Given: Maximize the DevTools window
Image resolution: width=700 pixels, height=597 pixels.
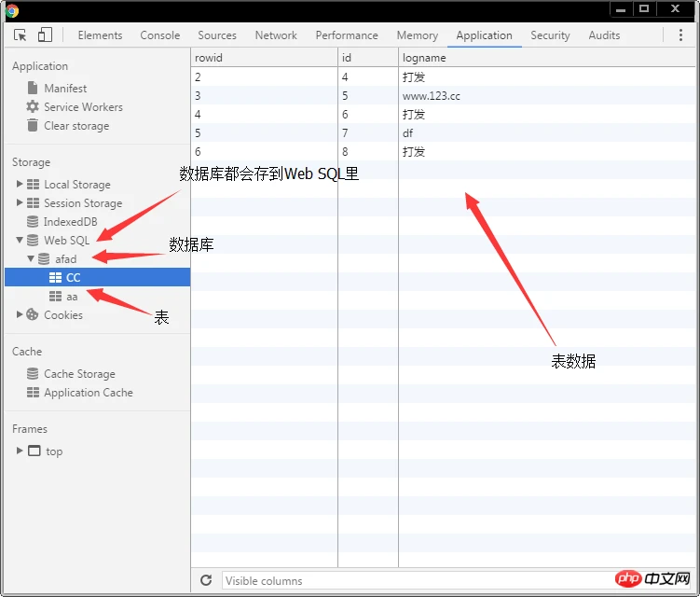Looking at the screenshot, I should 644,8.
